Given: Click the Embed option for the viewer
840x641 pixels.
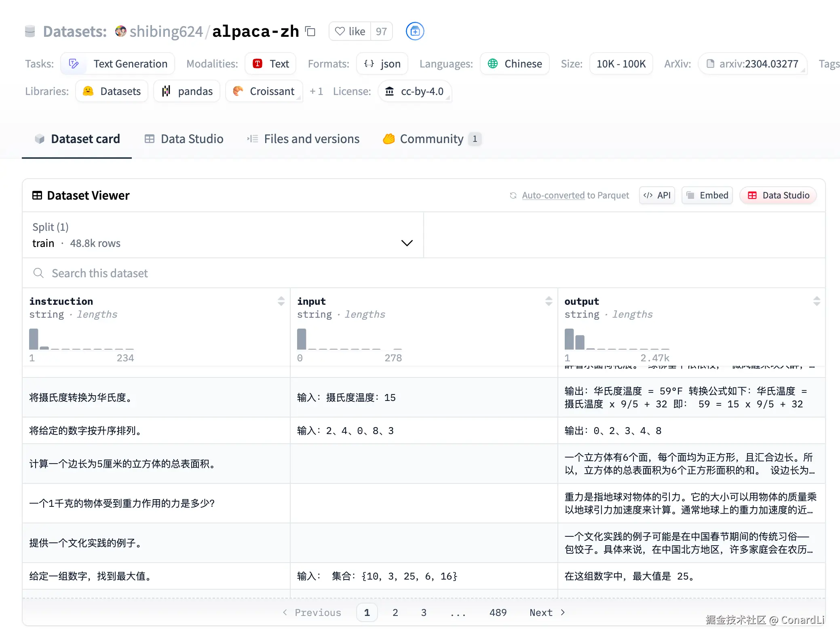Looking at the screenshot, I should [x=707, y=195].
